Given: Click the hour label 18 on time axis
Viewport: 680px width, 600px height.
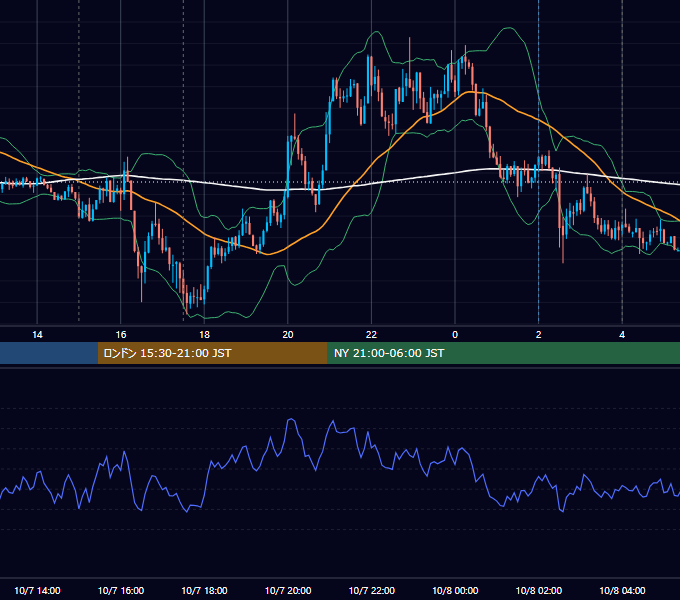Looking at the screenshot, I should pos(204,335).
